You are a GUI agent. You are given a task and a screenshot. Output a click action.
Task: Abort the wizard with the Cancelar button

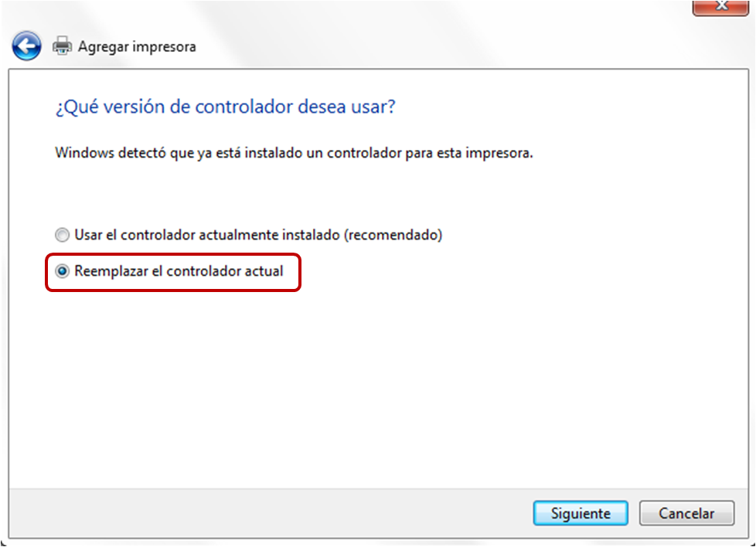686,513
